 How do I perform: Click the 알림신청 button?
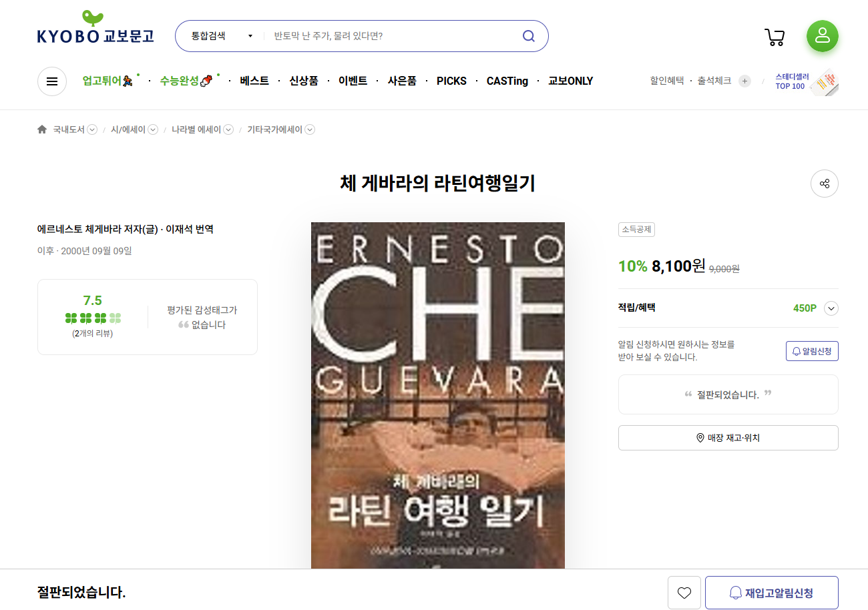coord(812,351)
